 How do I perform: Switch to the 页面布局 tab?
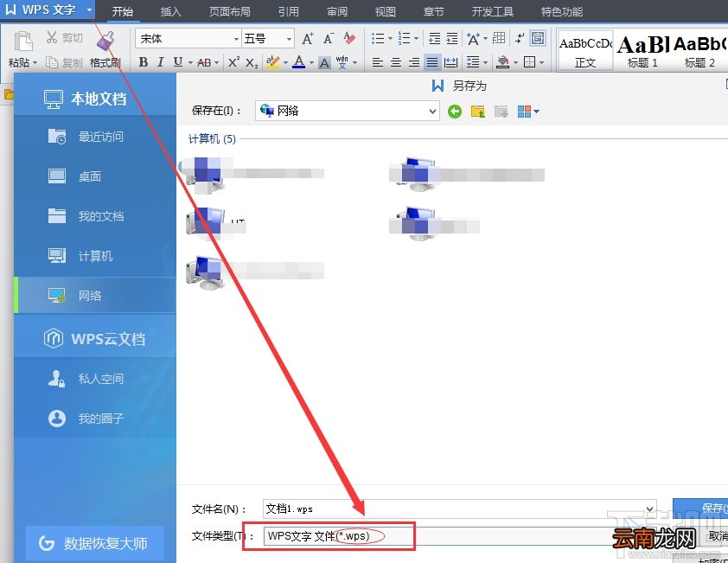tap(230, 11)
